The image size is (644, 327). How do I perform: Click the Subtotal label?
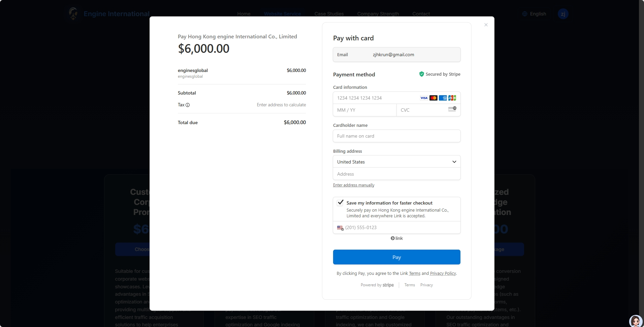pyautogui.click(x=187, y=93)
